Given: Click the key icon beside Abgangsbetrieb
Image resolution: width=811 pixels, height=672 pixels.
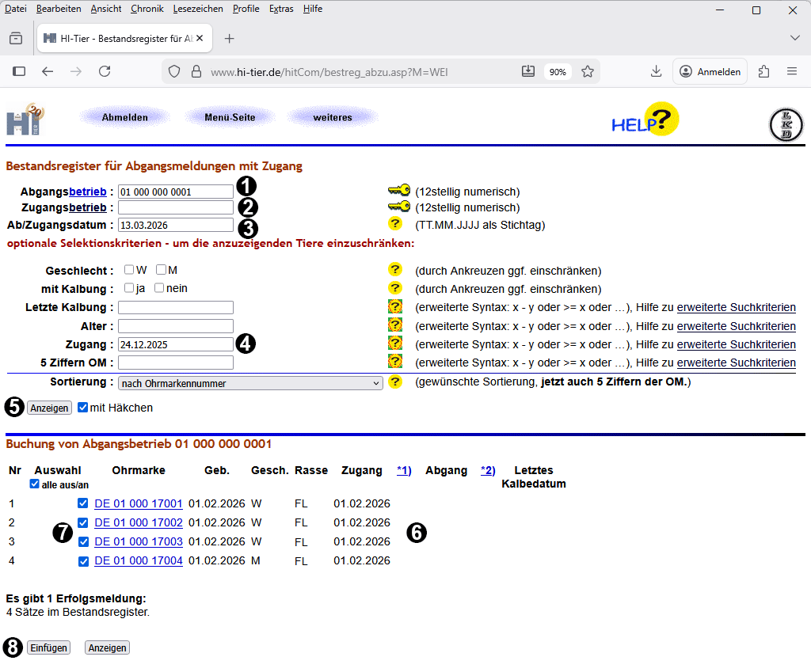Looking at the screenshot, I should tap(398, 191).
